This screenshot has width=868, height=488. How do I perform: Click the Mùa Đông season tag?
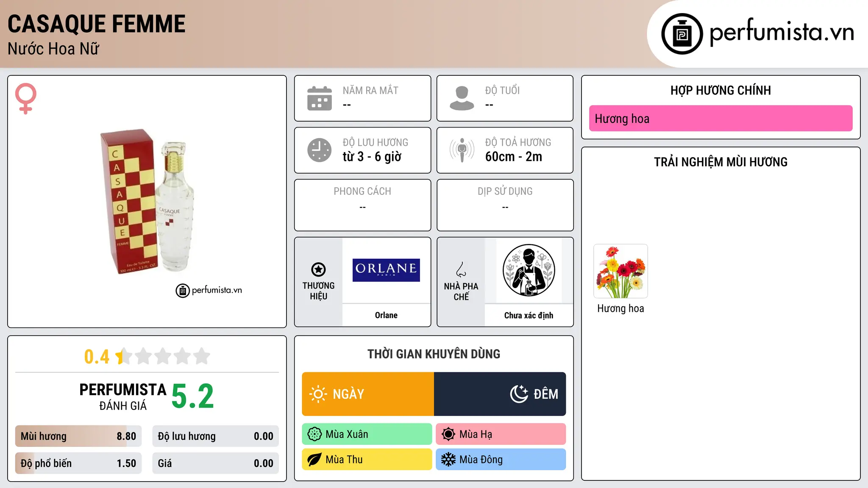click(501, 460)
